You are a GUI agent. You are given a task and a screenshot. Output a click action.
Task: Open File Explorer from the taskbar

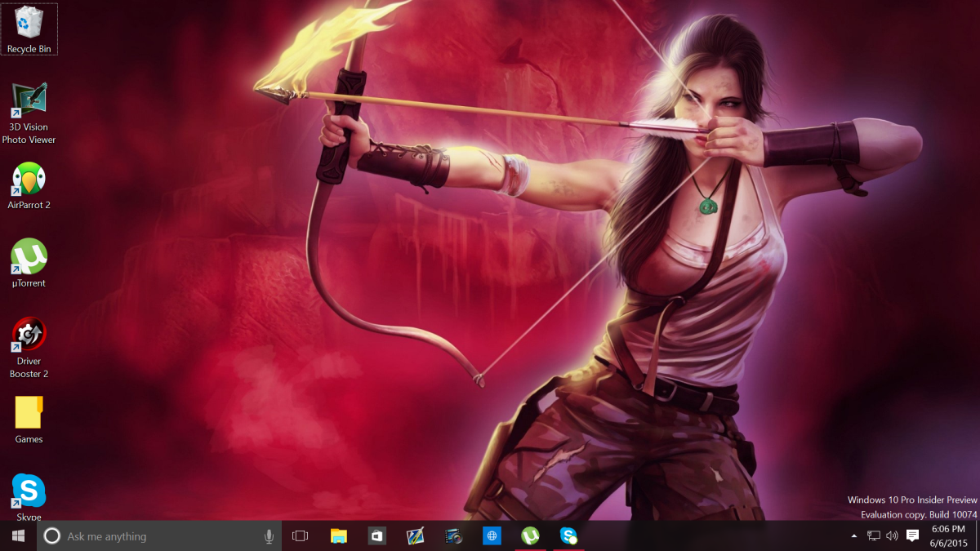[338, 536]
